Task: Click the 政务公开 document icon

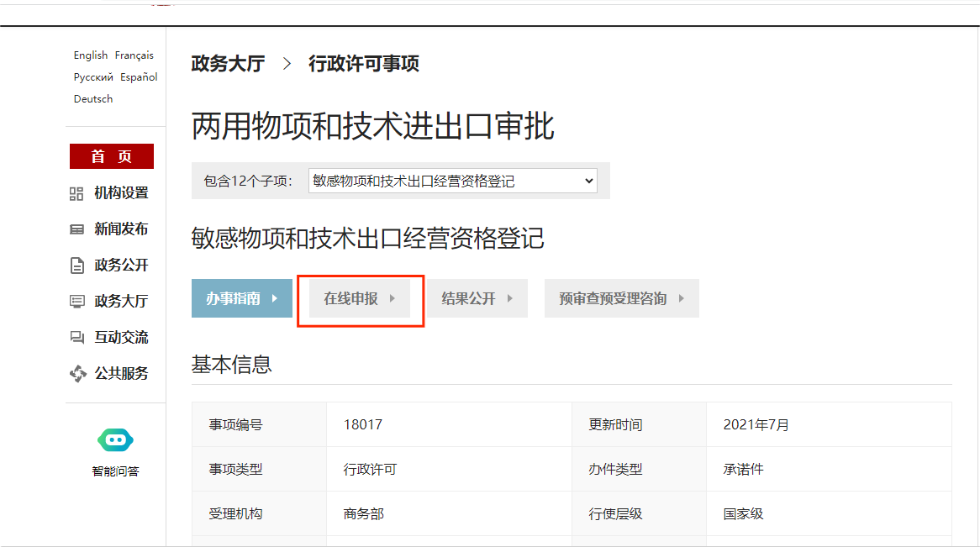Action: click(x=76, y=266)
